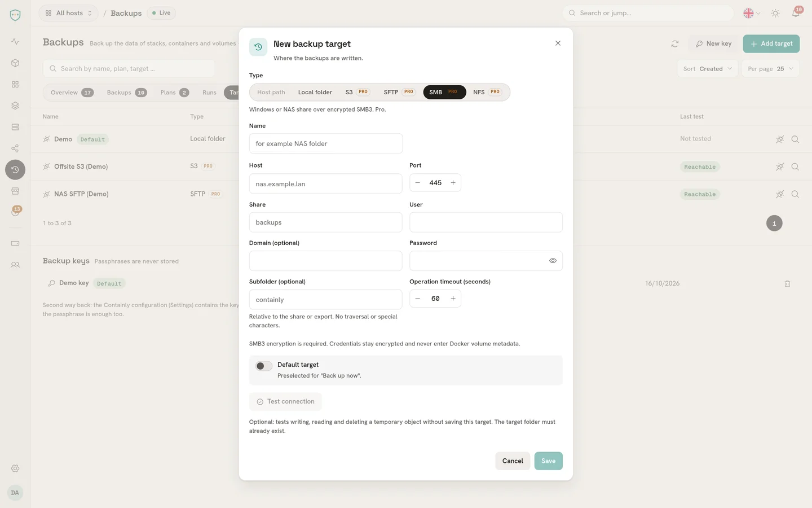Open the containers cube sidebar icon
Image resolution: width=812 pixels, height=508 pixels.
[15, 63]
